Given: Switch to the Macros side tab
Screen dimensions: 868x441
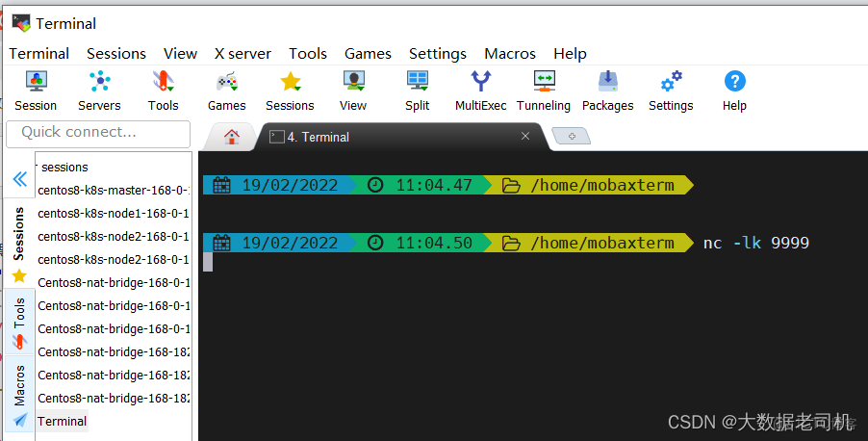Looking at the screenshot, I should click(x=19, y=396).
